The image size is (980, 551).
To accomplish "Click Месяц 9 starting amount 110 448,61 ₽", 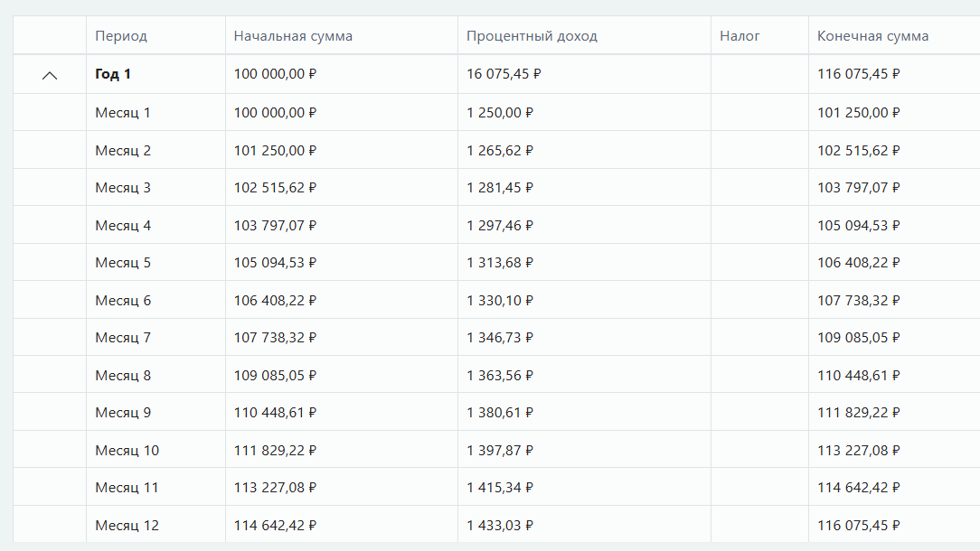I will point(275,413).
